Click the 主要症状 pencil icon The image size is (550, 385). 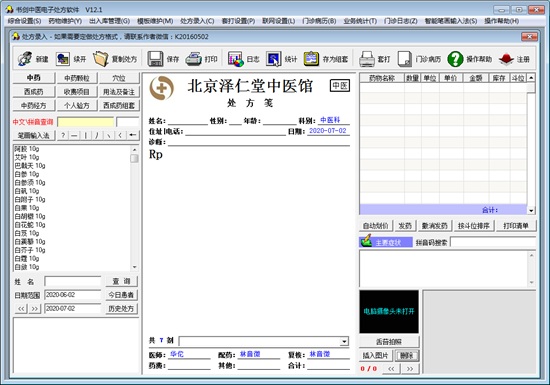tap(366, 241)
